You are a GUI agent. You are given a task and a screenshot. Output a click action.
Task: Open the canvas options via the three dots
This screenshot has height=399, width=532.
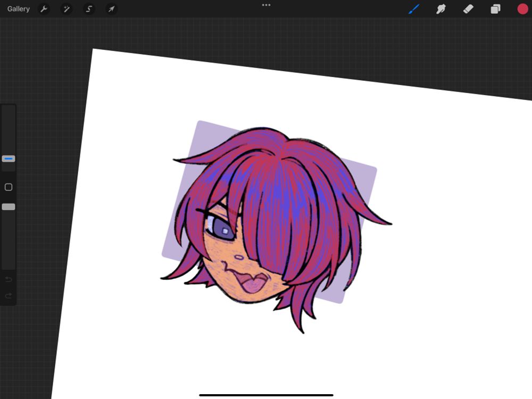(266, 5)
